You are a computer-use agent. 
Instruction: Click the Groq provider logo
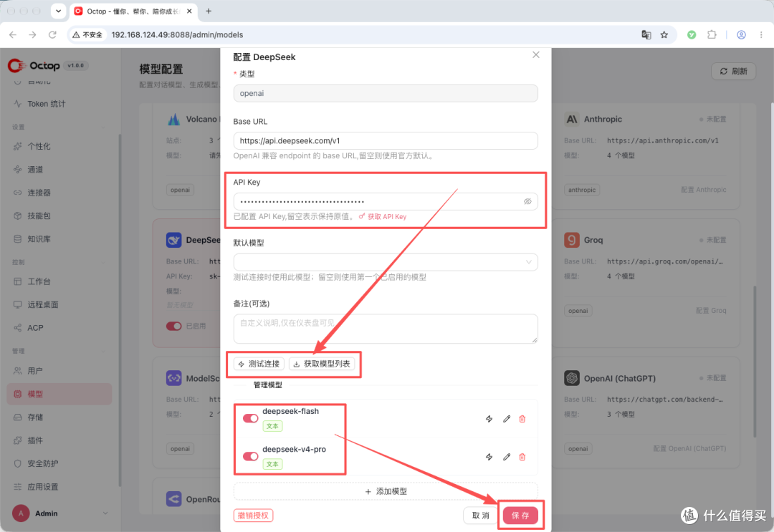(x=572, y=240)
